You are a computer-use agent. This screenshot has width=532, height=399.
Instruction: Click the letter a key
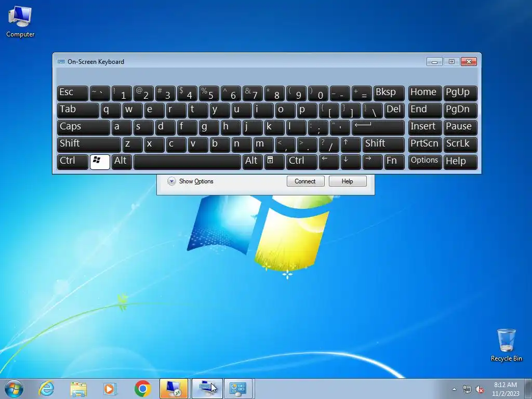[122, 127]
